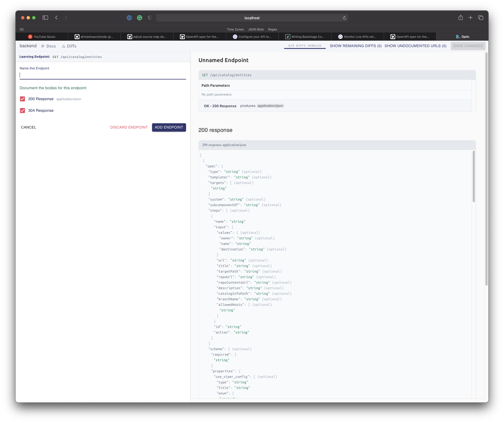The height and width of the screenshot is (423, 504).
Task: Click the browser back arrow
Action: click(56, 18)
